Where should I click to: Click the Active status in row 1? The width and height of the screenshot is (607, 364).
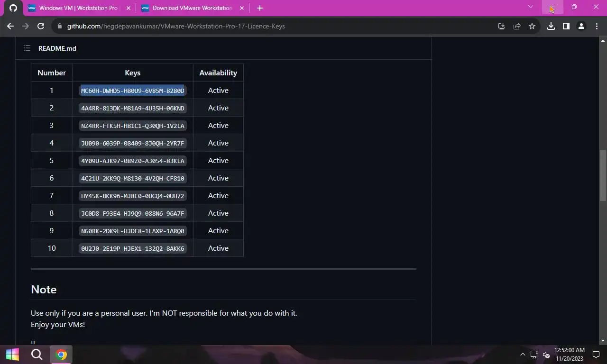click(218, 90)
